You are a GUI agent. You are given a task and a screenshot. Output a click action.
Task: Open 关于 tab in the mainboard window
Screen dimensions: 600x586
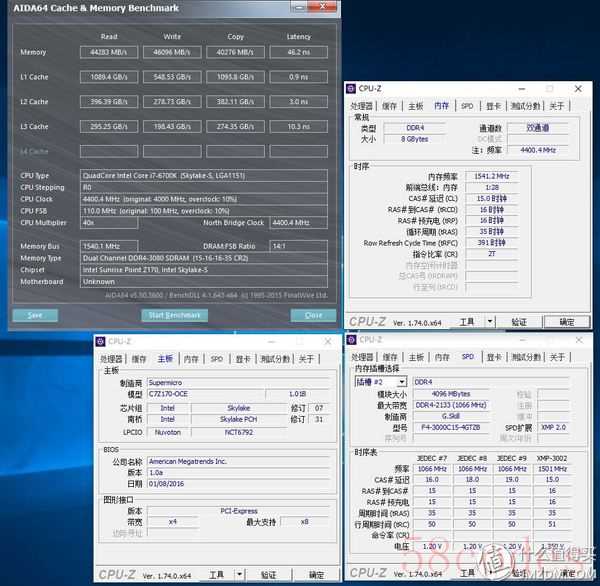point(306,359)
